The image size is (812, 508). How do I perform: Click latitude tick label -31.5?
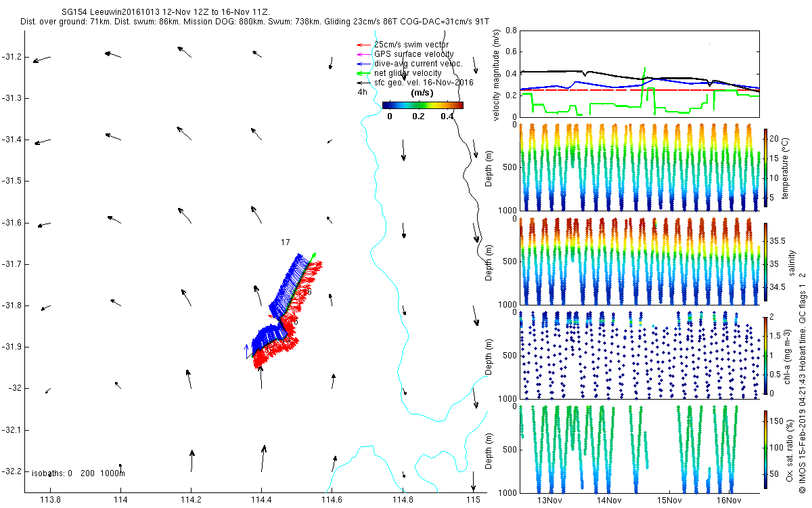[x=12, y=181]
